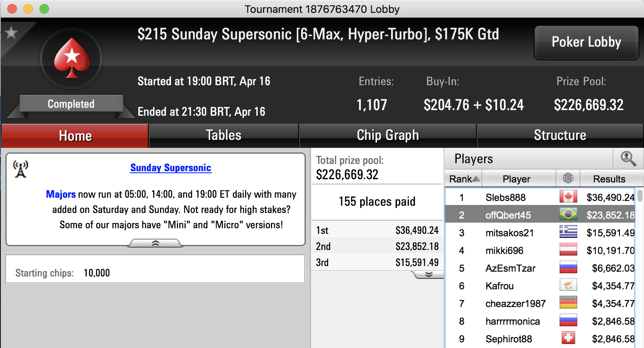The image size is (644, 348).
Task: Click the Results column header
Action: (609, 179)
